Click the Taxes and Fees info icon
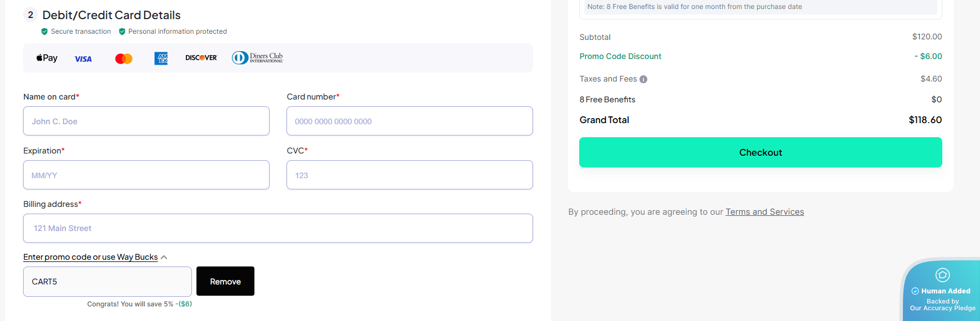This screenshot has width=980, height=321. 643,79
